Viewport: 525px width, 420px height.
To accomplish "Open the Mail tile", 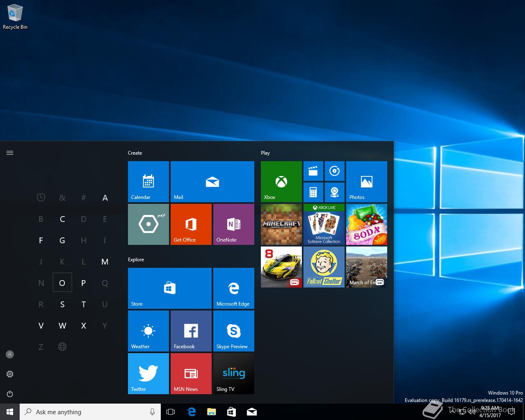I will pyautogui.click(x=212, y=182).
